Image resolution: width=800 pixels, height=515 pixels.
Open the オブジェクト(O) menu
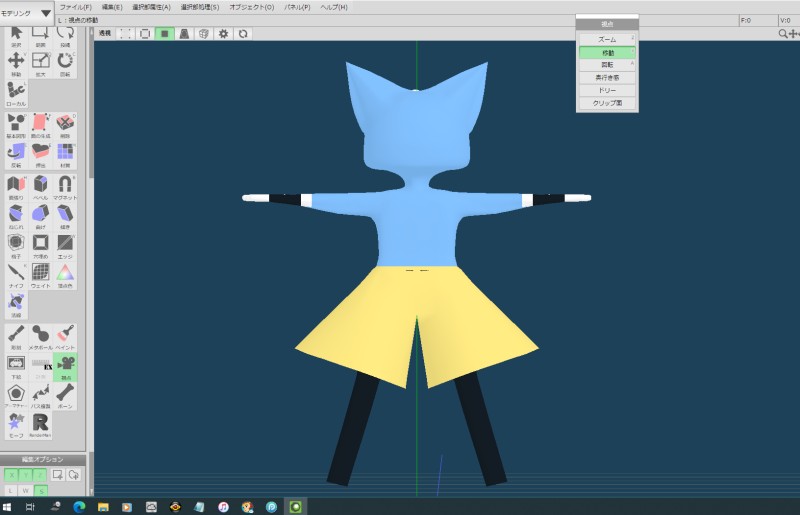[x=251, y=7]
